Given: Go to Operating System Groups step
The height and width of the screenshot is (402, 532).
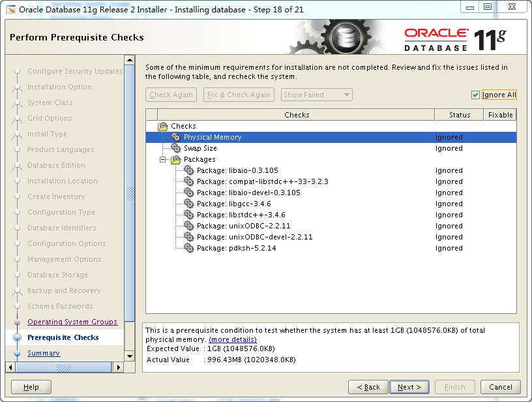Looking at the screenshot, I should tap(72, 322).
